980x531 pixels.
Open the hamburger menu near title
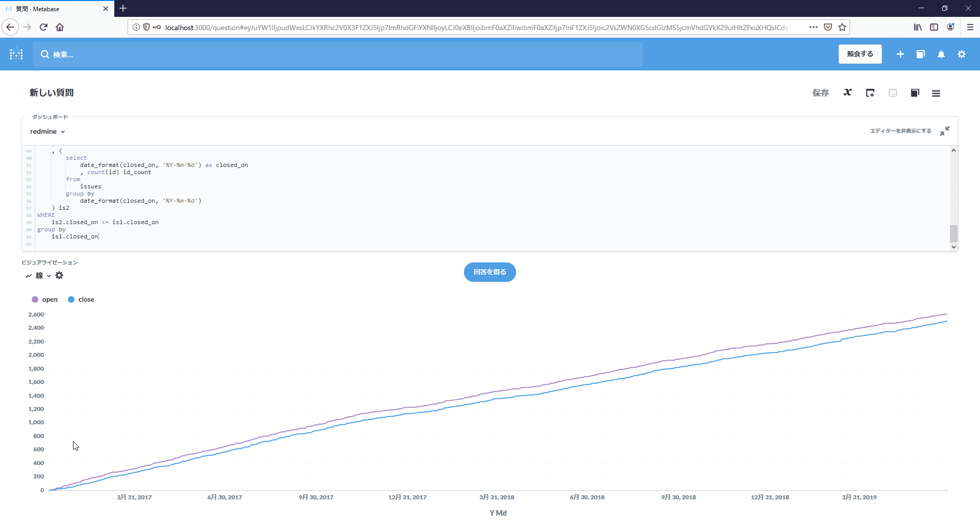936,93
